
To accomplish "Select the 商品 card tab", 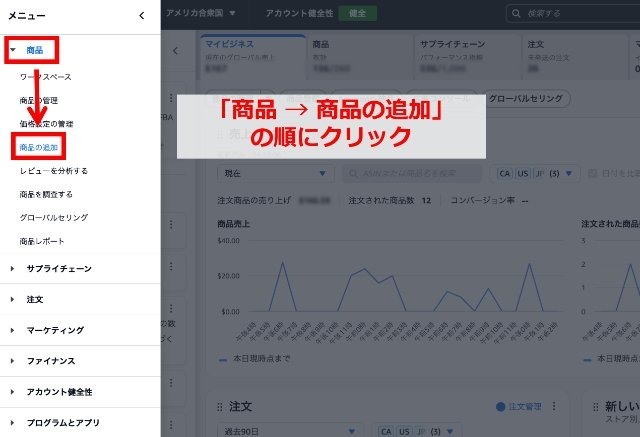I will pyautogui.click(x=360, y=57).
